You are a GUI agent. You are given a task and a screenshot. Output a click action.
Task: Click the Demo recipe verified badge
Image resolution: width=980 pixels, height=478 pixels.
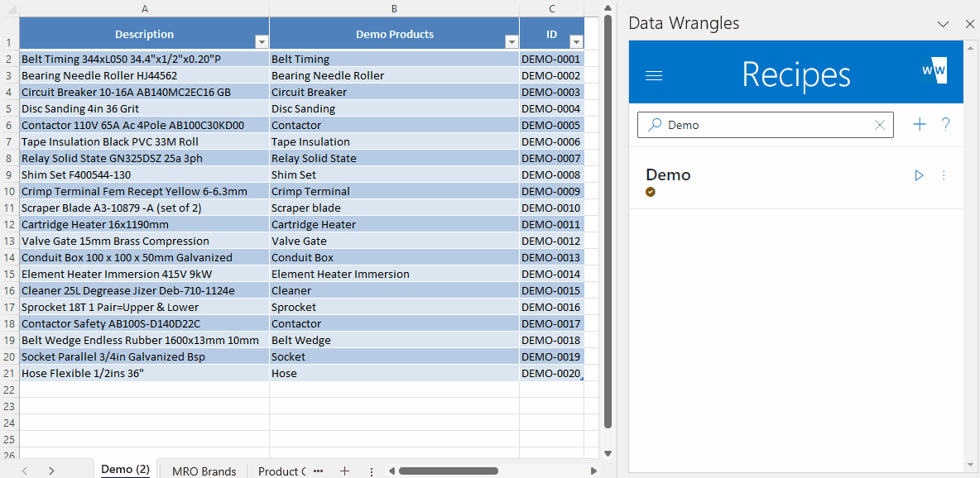coord(651,192)
